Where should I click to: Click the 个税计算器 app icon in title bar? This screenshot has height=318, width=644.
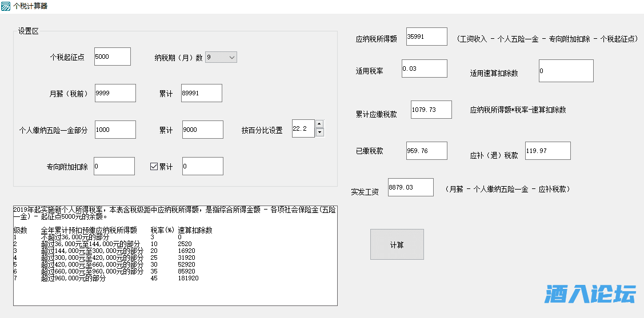point(6,6)
